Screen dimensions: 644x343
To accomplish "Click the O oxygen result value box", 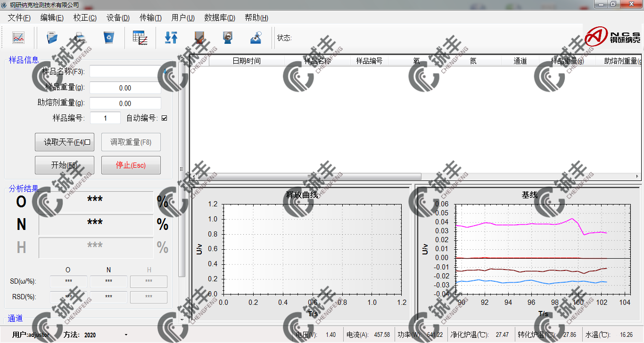I will 96,202.
